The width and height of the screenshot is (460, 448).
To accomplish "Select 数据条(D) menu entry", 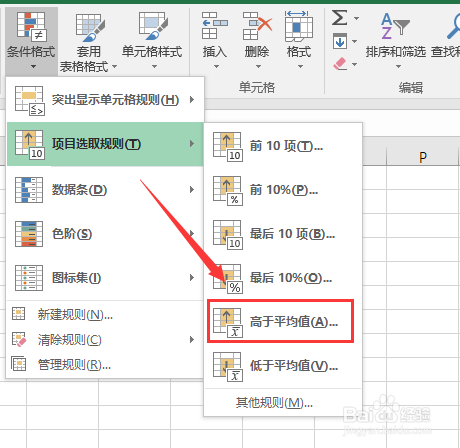I will click(105, 190).
